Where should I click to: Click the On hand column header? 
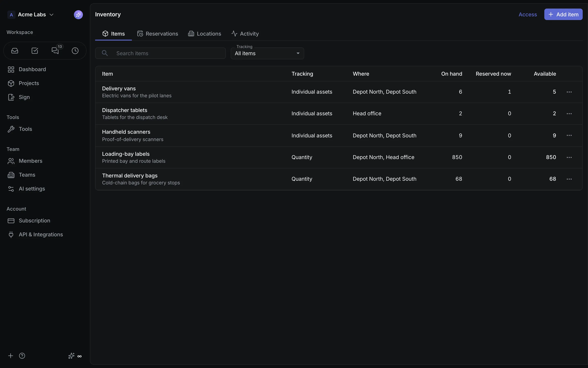452,74
